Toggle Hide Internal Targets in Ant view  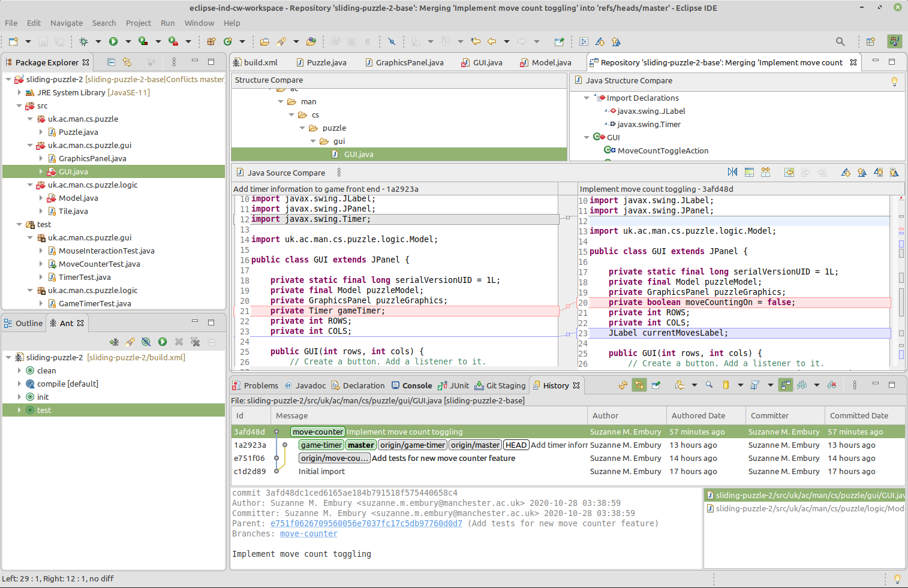(146, 342)
